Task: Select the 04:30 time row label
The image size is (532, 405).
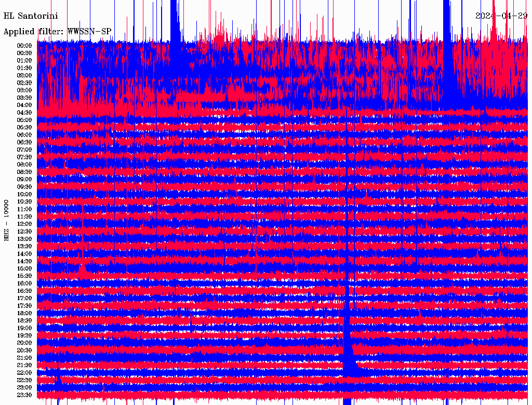Action: pyautogui.click(x=24, y=113)
